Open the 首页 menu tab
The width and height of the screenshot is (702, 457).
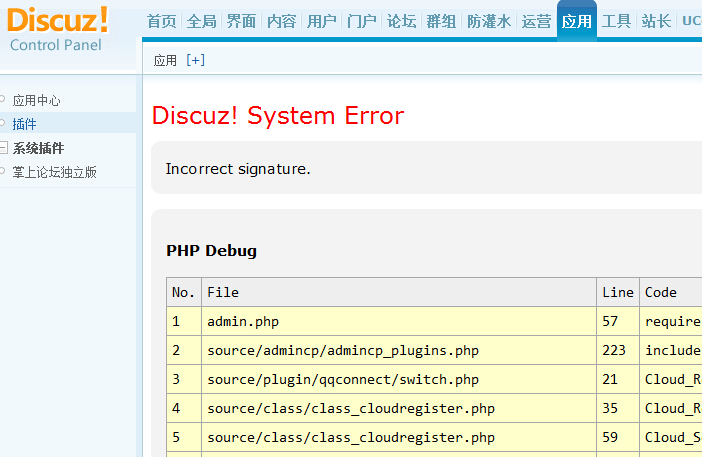[x=162, y=21]
